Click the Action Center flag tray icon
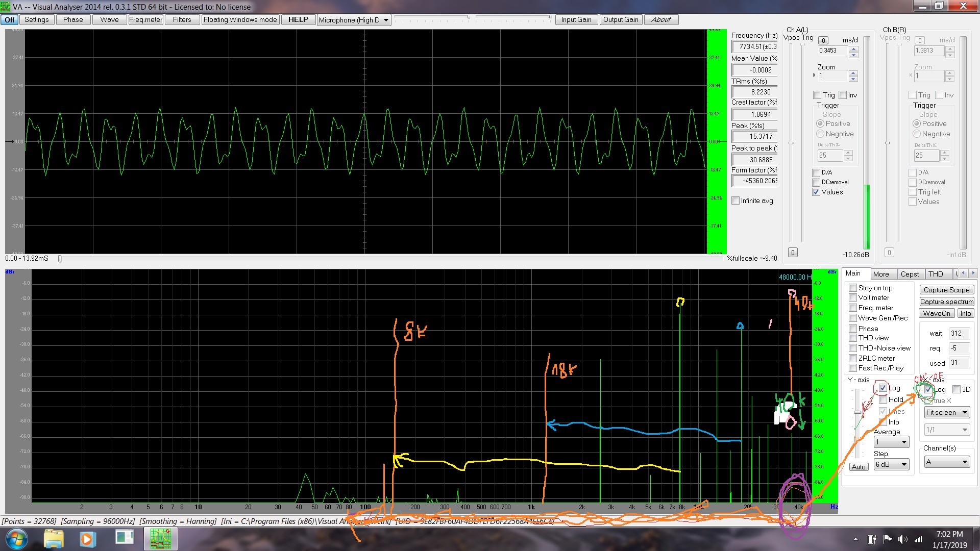 887,539
